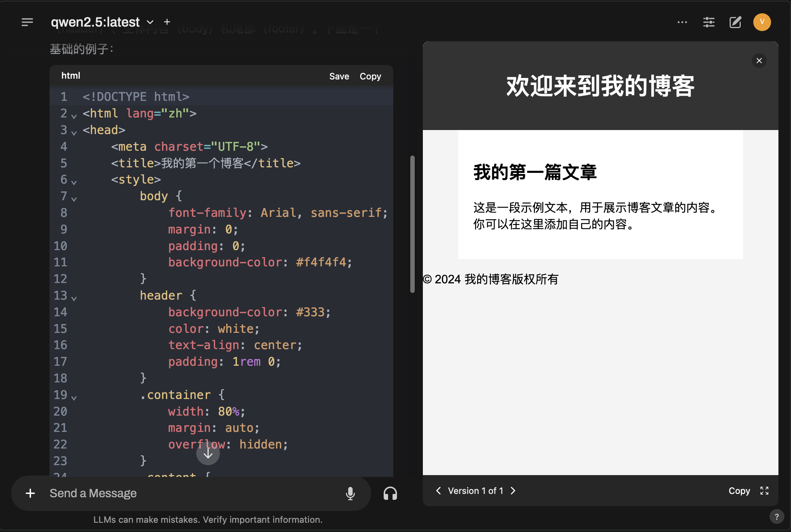Go to the next artifact version
791x532 pixels.
click(513, 491)
